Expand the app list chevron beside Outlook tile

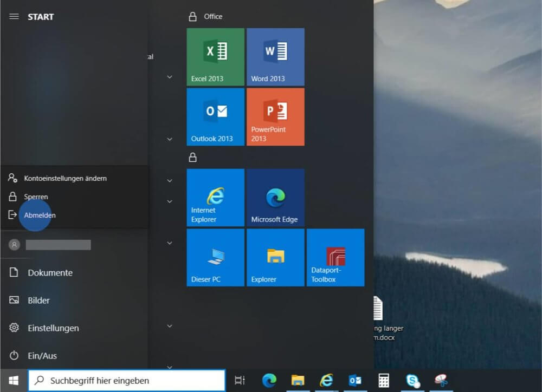coord(169,139)
